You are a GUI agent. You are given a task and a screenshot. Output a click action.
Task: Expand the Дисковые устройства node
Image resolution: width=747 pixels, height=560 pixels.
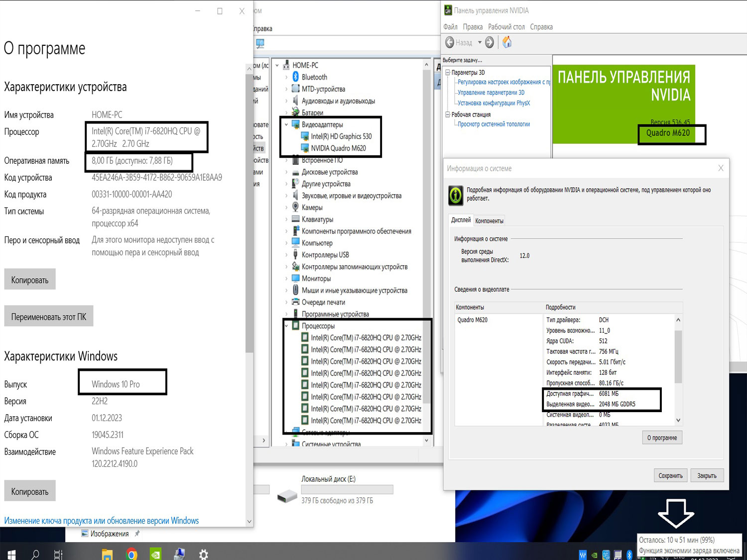(286, 172)
